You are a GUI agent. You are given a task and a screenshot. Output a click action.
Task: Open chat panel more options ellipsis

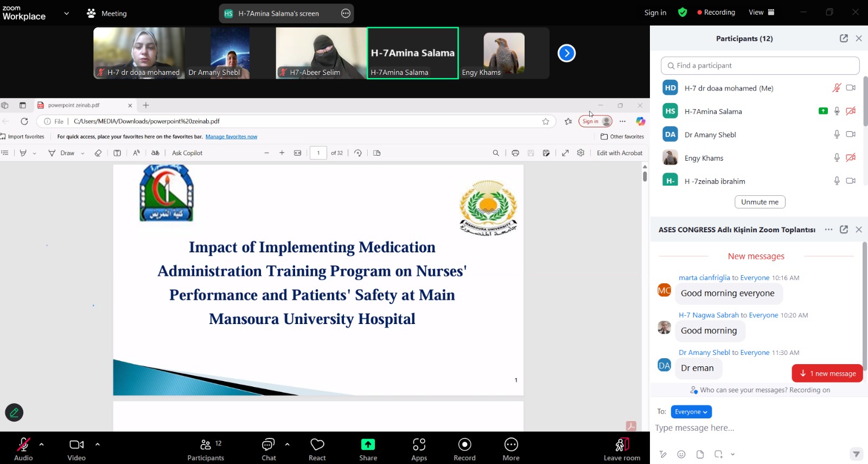(828, 230)
